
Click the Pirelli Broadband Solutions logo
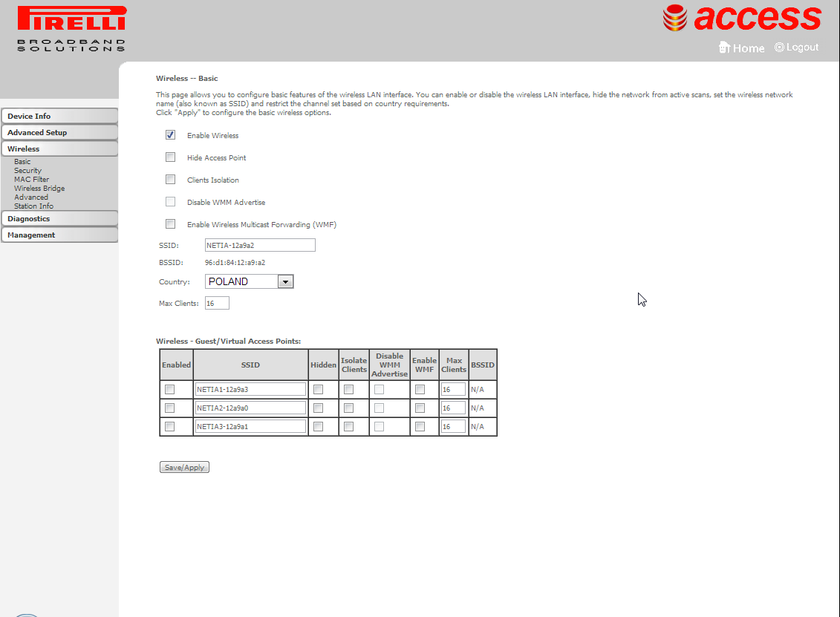(72, 29)
